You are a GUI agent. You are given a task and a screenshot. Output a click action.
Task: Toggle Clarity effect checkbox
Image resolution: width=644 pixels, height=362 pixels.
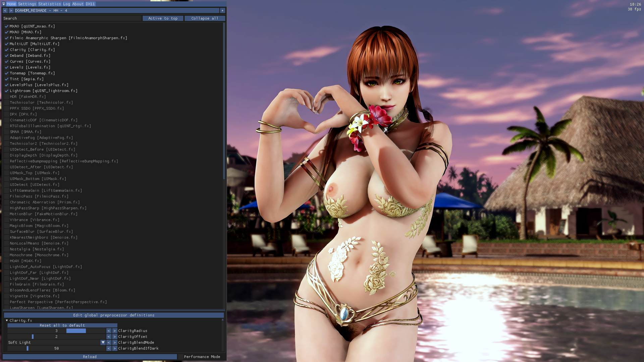point(6,50)
